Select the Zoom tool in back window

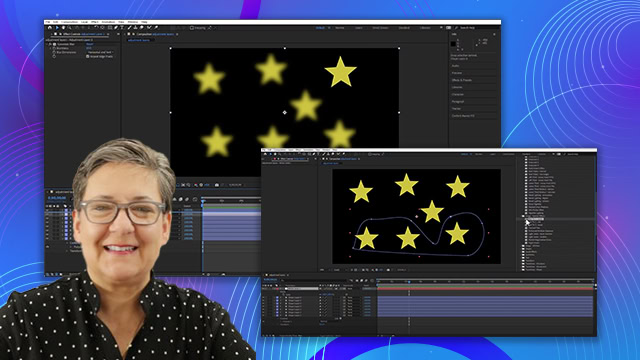[x=69, y=28]
